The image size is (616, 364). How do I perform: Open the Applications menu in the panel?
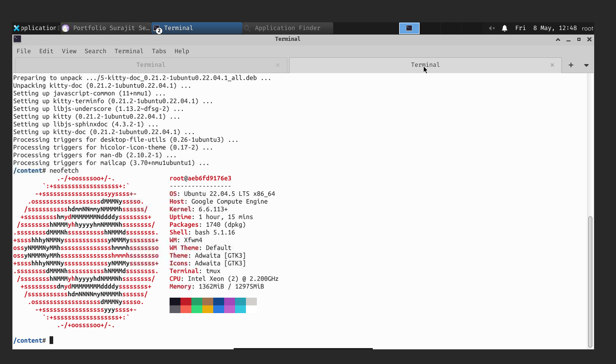(35, 28)
